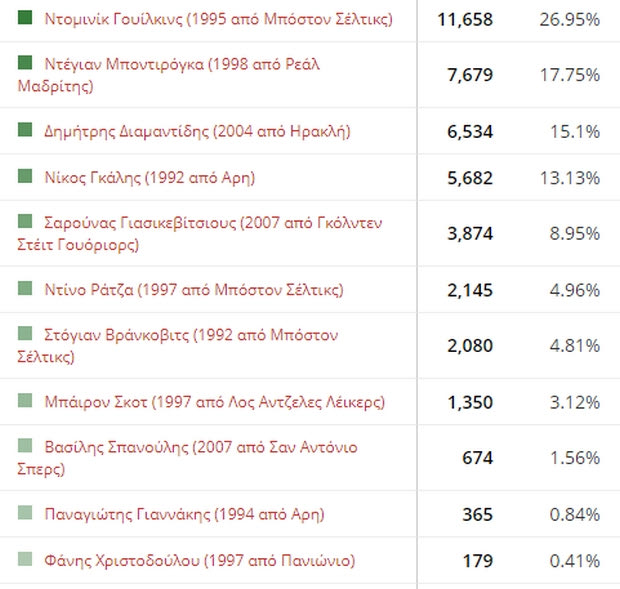Click the Παναγιώτης Γιαννάκης poll link
The image size is (620, 589).
184,514
